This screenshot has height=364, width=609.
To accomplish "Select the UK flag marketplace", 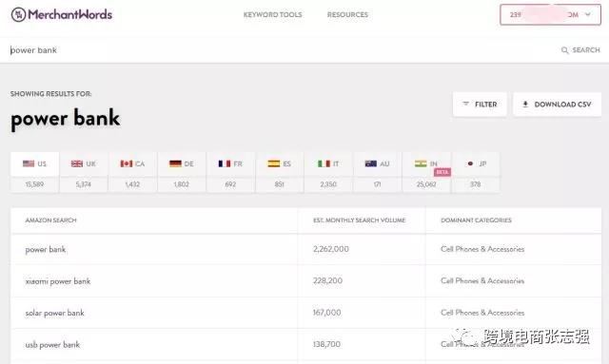I will [77, 163].
